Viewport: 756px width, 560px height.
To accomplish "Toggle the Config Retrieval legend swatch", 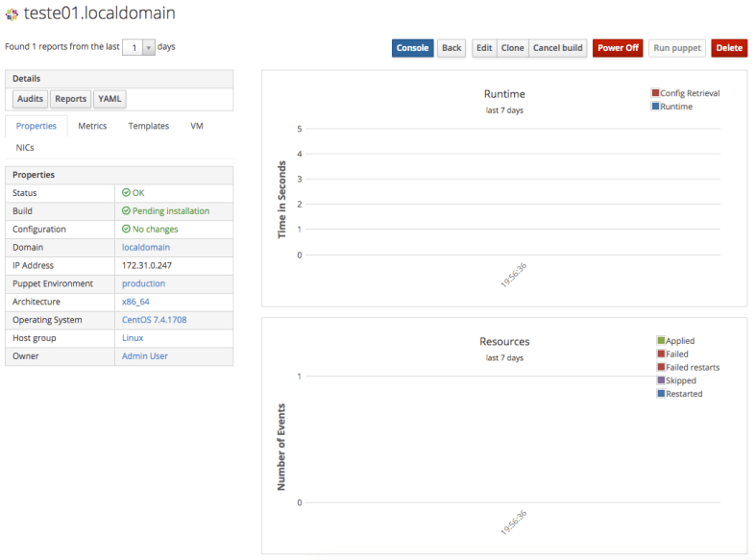I will (655, 93).
